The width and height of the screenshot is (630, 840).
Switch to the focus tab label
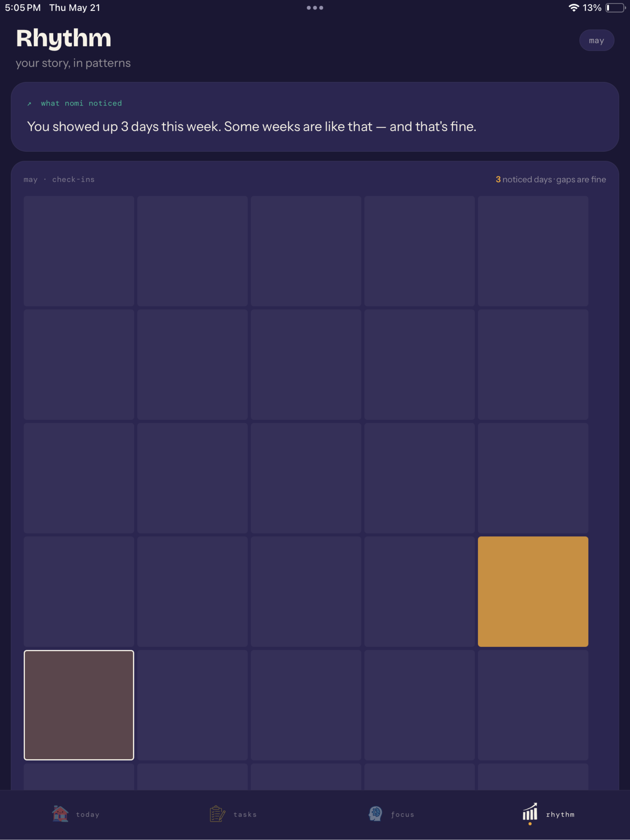click(402, 814)
